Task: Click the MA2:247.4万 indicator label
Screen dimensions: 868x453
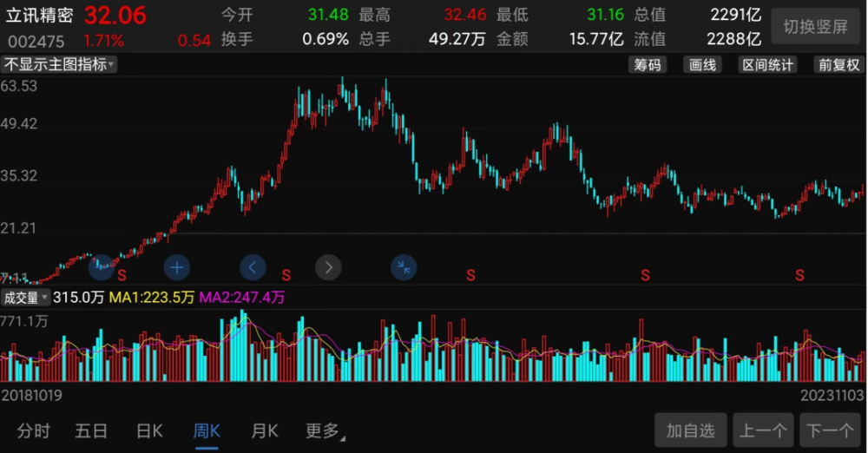Action: tap(242, 298)
